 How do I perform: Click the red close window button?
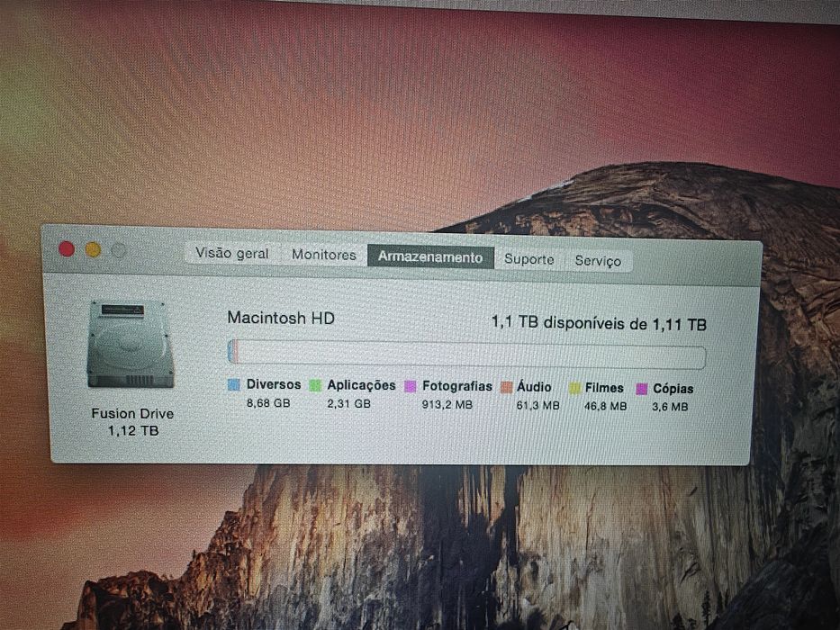point(67,249)
